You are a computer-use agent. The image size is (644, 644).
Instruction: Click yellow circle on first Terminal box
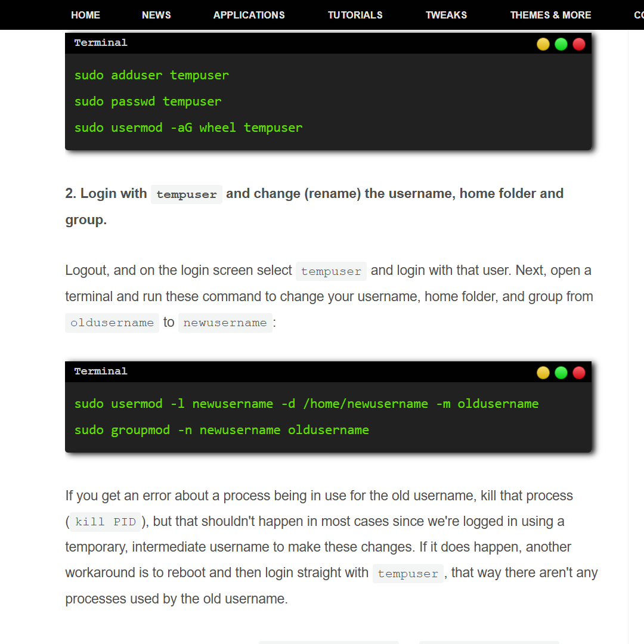coord(543,44)
